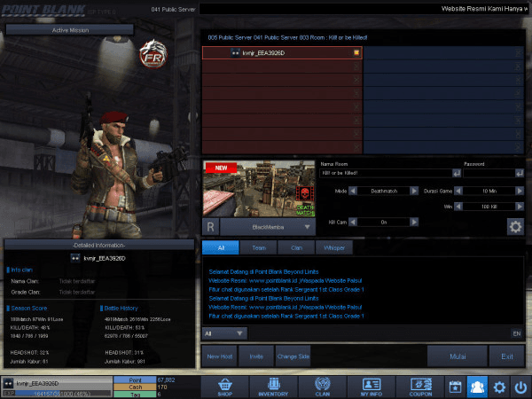Click the New Host button

click(220, 356)
